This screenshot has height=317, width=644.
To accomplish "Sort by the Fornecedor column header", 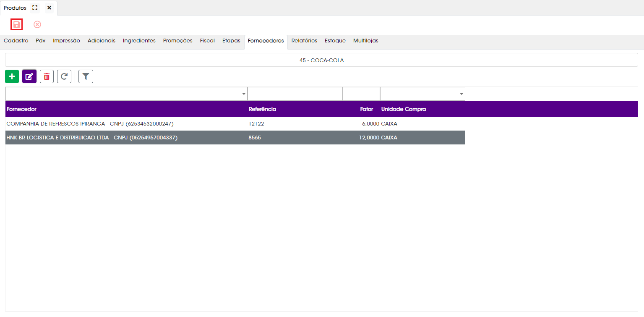I will tap(21, 109).
